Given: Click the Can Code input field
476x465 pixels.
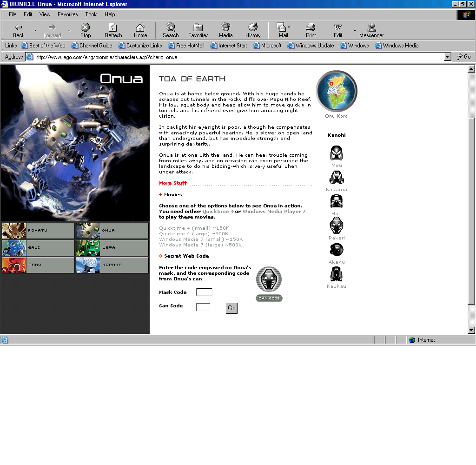Looking at the screenshot, I should click(x=203, y=307).
